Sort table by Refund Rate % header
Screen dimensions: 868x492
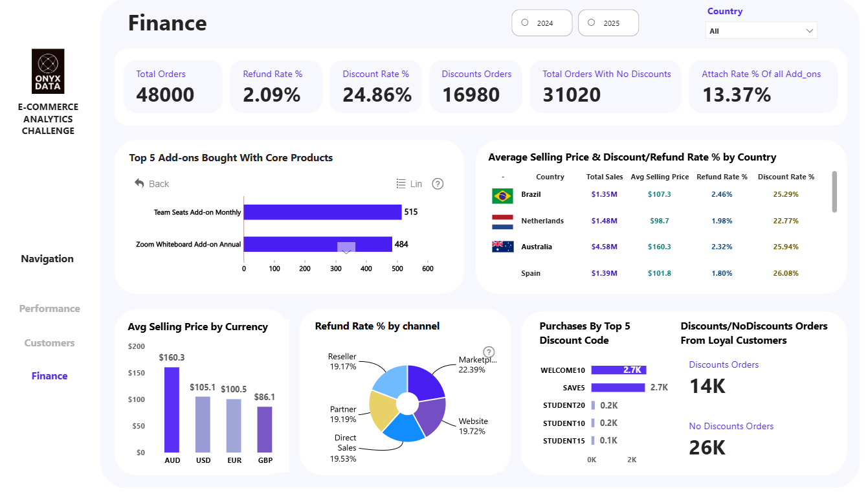click(x=722, y=177)
